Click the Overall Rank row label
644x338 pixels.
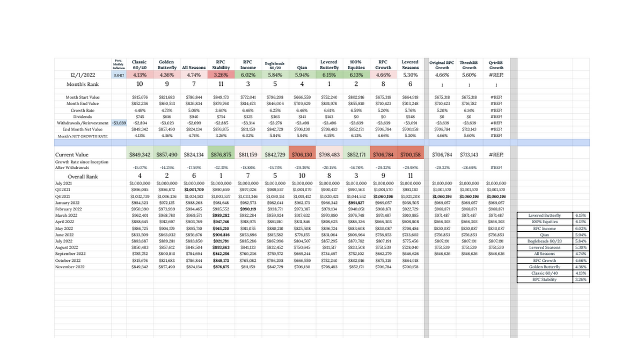click(82, 176)
